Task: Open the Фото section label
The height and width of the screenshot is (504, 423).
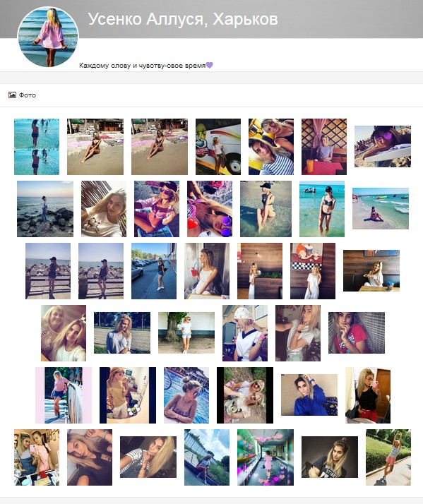Action: pyautogui.click(x=28, y=95)
